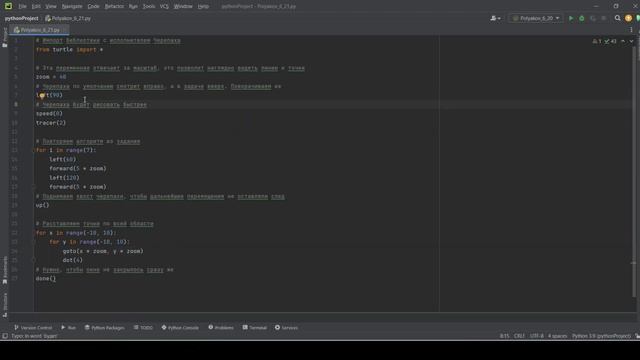Click the editor vertical scrollbar
The image size is (640, 360).
[634, 171]
